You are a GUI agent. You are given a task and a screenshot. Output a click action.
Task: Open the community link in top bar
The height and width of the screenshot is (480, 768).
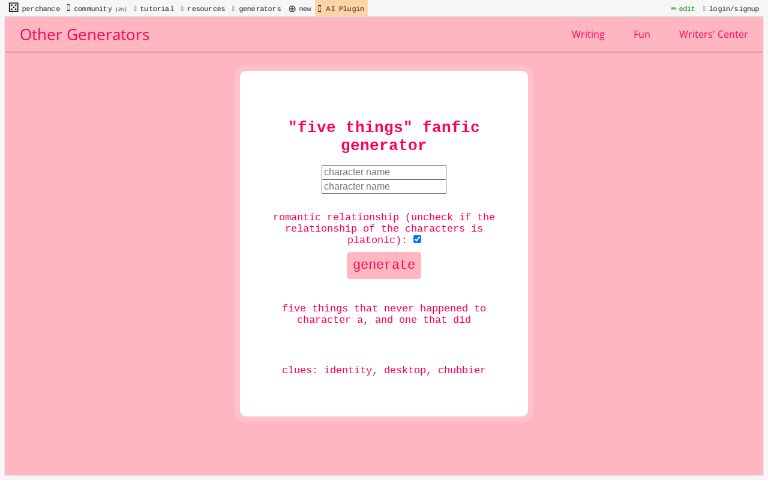(x=96, y=8)
